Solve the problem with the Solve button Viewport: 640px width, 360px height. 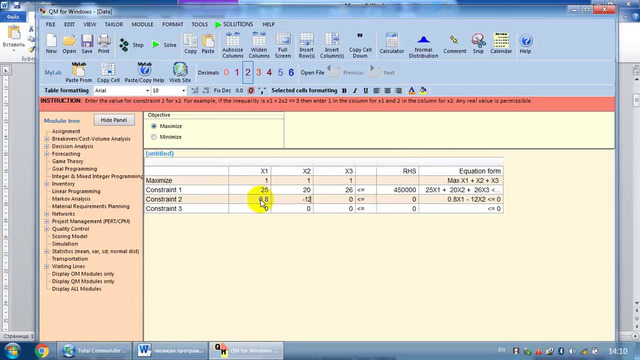pyautogui.click(x=164, y=45)
